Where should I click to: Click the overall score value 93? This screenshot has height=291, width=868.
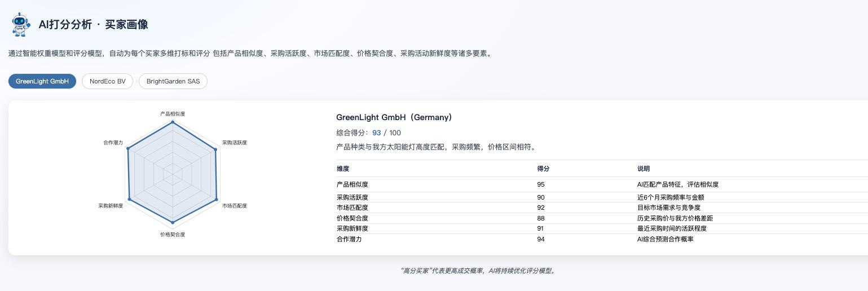point(377,133)
